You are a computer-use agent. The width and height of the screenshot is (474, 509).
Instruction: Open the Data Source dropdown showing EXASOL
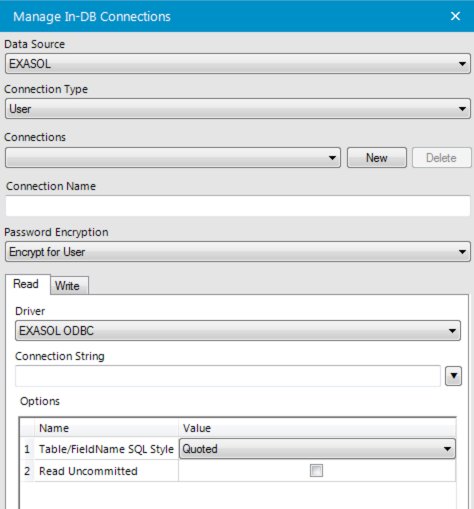[x=238, y=63]
